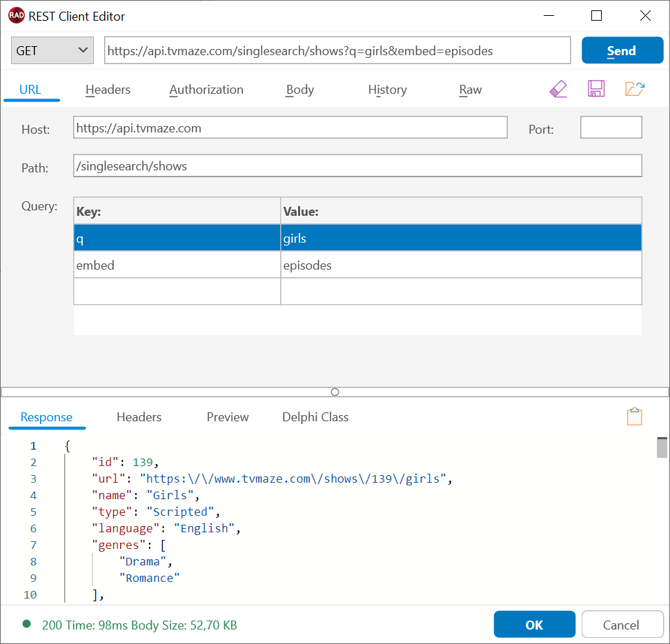Click the empty key cell below embed
Image resolution: width=670 pixels, height=644 pixels.
point(177,292)
